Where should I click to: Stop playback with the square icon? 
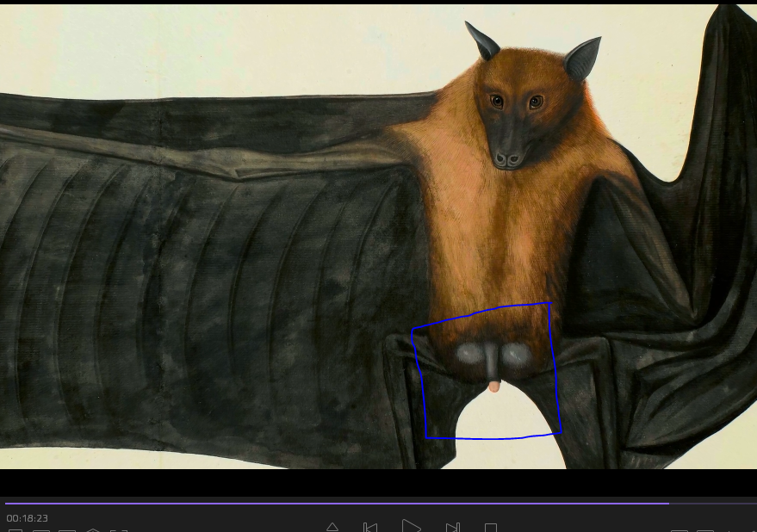tap(491, 527)
